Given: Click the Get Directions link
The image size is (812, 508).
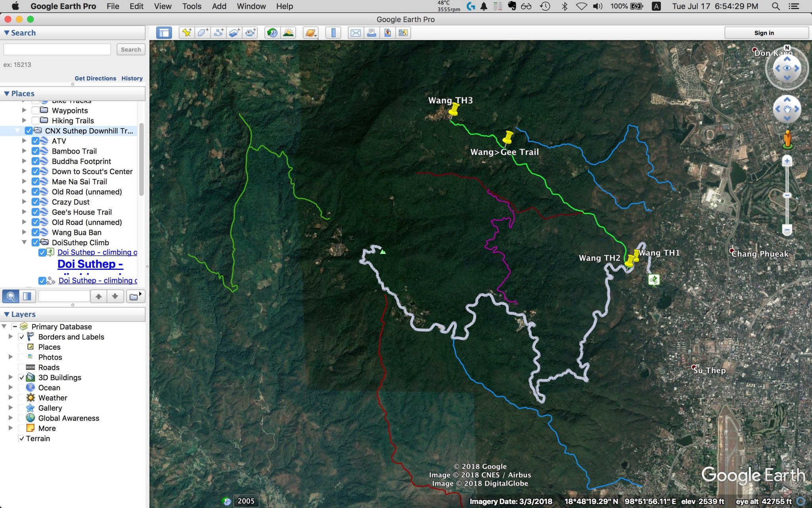Looking at the screenshot, I should (x=96, y=79).
